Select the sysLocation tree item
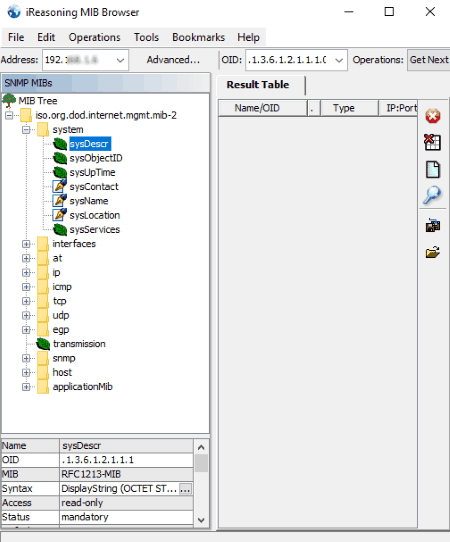 [95, 215]
